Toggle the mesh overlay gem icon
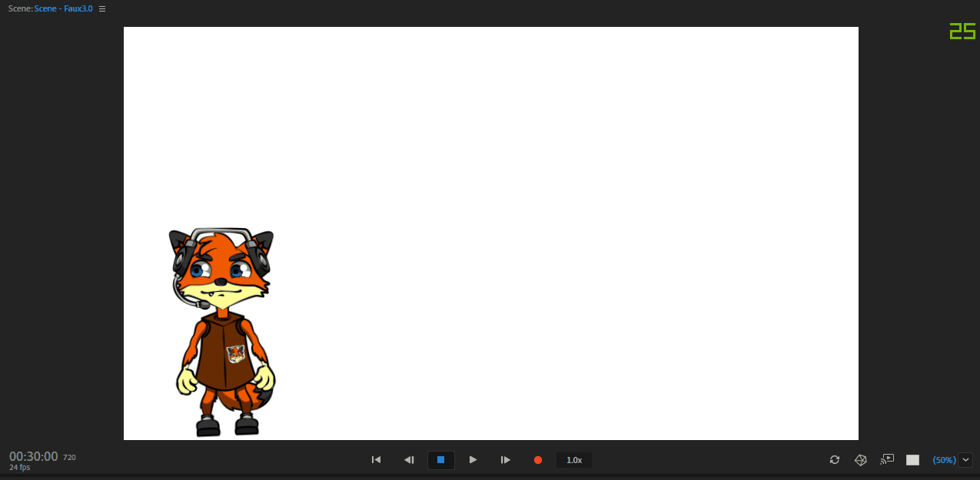Image resolution: width=980 pixels, height=480 pixels. click(x=861, y=460)
